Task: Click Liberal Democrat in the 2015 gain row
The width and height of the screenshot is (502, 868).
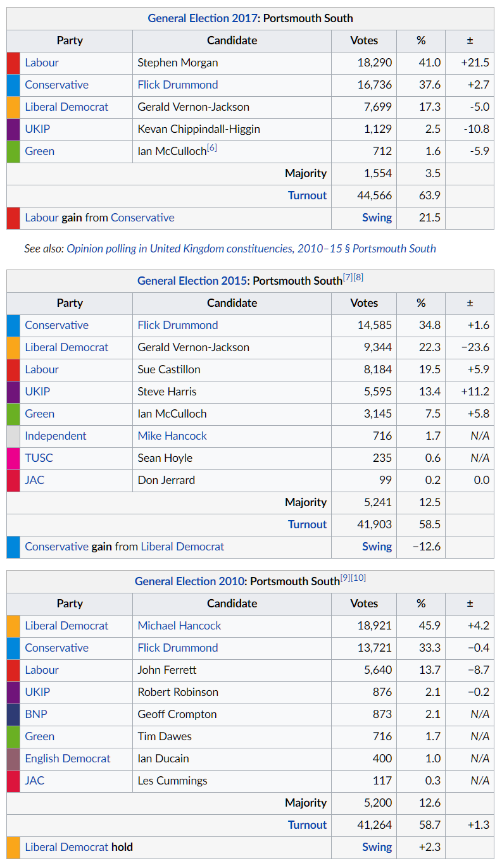Action: [182, 547]
